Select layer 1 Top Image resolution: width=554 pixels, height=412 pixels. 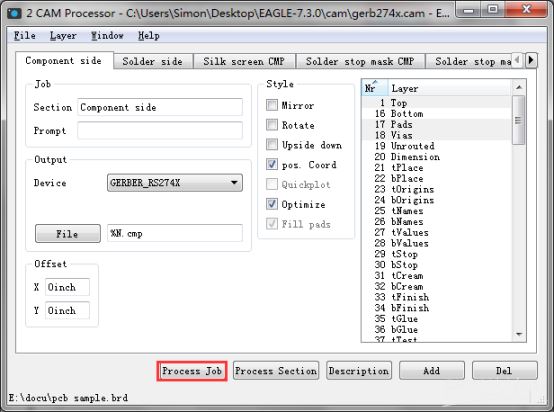tap(437, 103)
